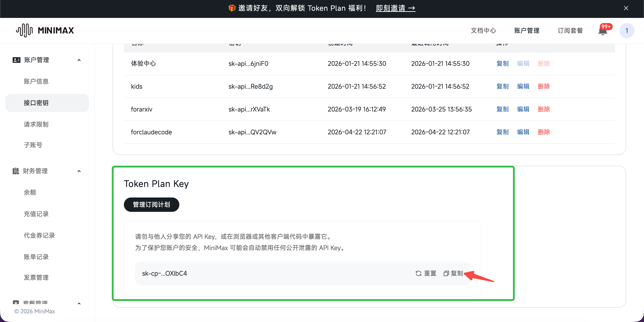Click key value sk-api...rXVaTk

(x=249, y=109)
